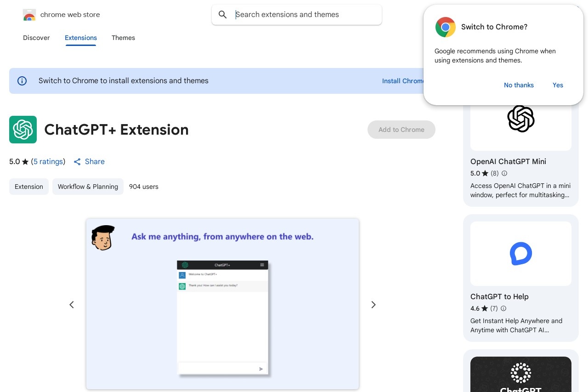Click the ChatGPT to Help blue bubble icon
Screen dimensions: 588x392
tap(521, 254)
